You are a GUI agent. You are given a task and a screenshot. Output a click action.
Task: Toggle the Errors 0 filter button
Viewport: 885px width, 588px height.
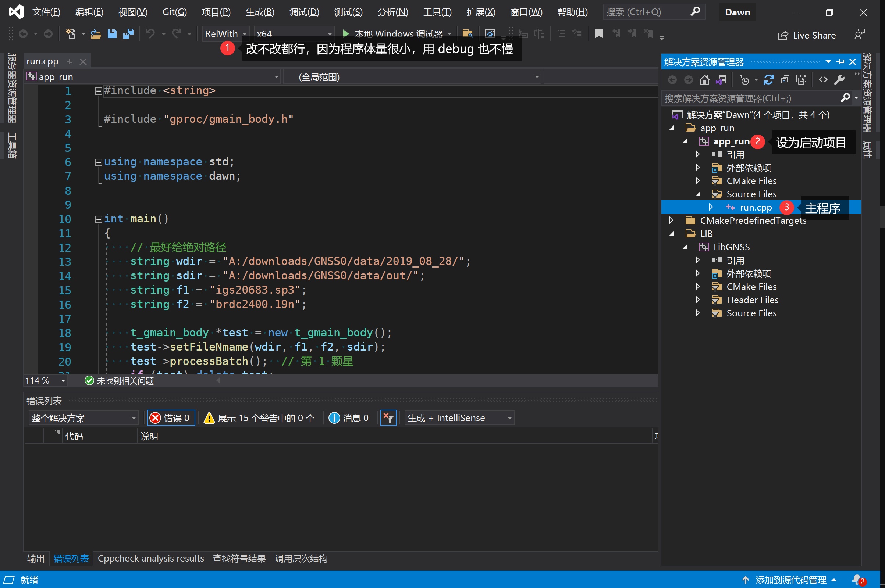click(x=171, y=418)
